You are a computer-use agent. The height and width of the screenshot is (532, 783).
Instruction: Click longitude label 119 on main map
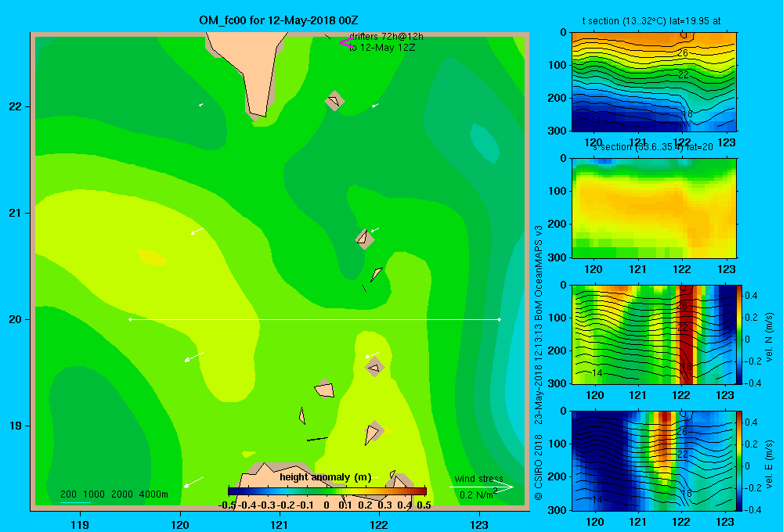80,524
